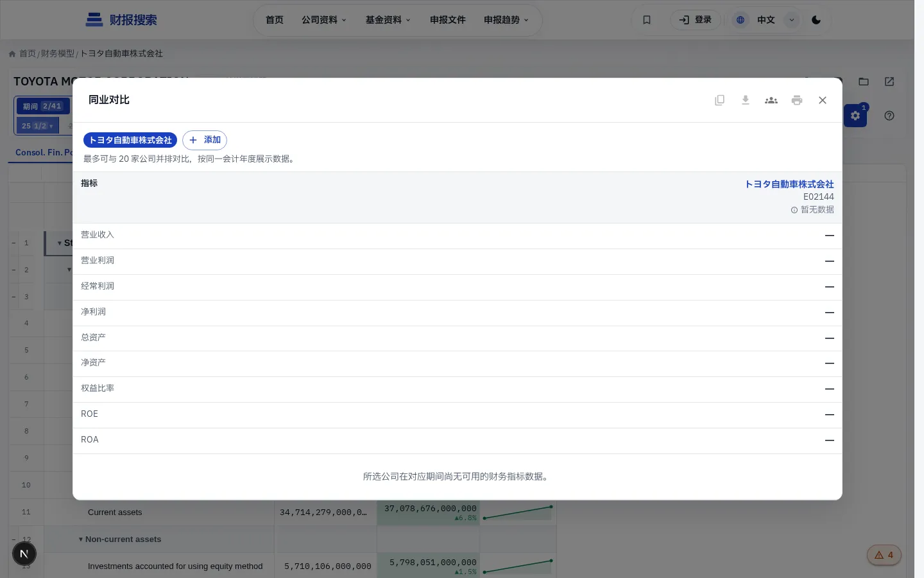
Task: Click the ROA row label
Action: (x=90, y=439)
